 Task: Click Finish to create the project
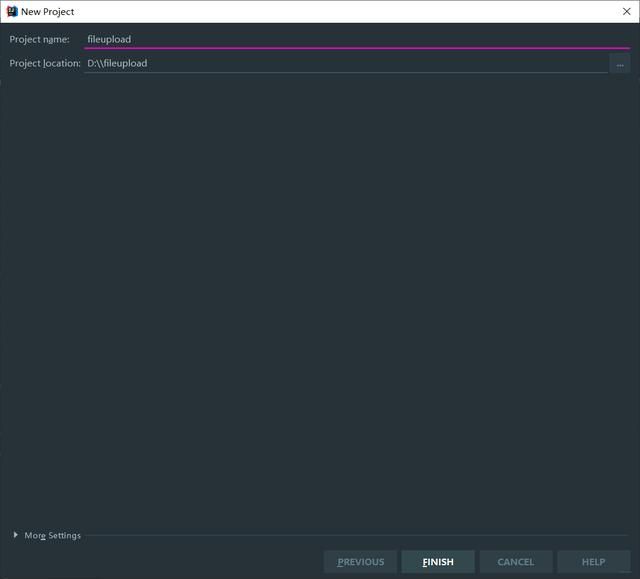(x=438, y=562)
